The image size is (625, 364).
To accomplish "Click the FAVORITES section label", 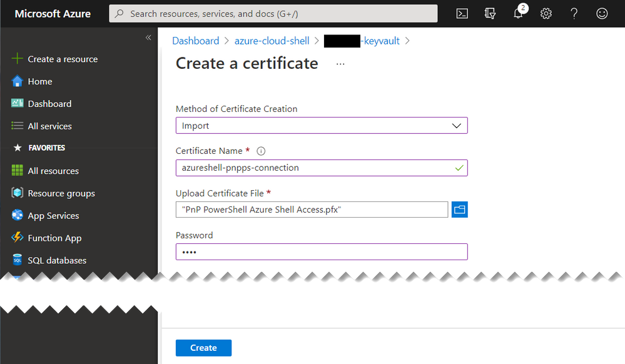I will pyautogui.click(x=47, y=148).
